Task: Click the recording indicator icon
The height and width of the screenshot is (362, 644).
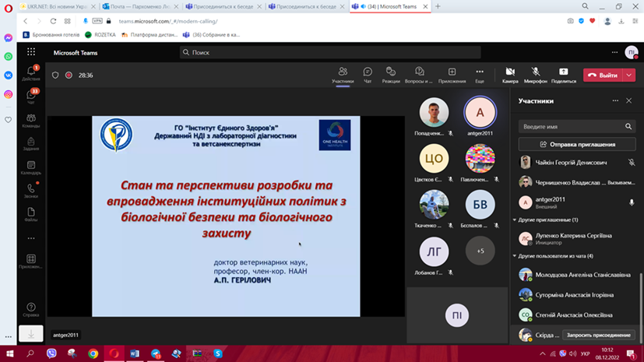Action: click(x=69, y=75)
